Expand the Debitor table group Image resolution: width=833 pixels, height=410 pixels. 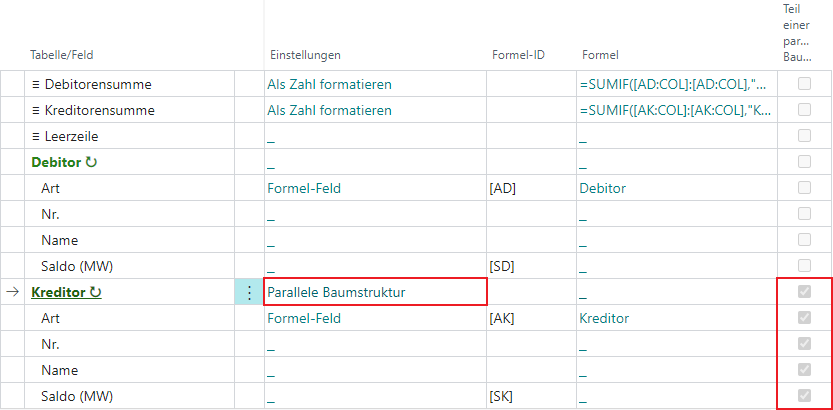click(x=56, y=163)
